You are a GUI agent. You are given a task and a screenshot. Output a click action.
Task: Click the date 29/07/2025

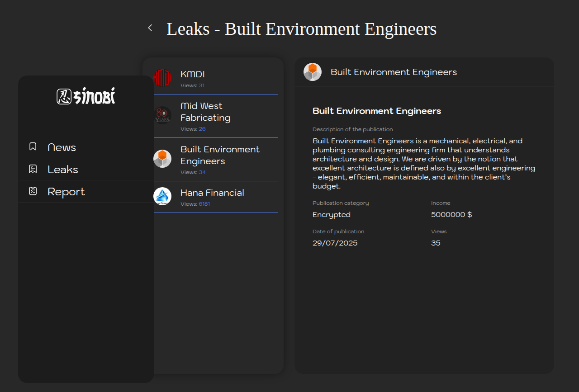(335, 243)
